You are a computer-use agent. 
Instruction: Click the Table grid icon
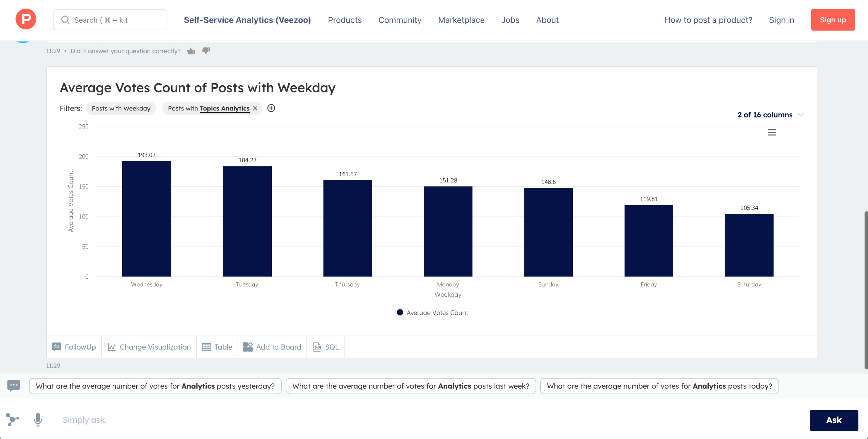pyautogui.click(x=206, y=347)
